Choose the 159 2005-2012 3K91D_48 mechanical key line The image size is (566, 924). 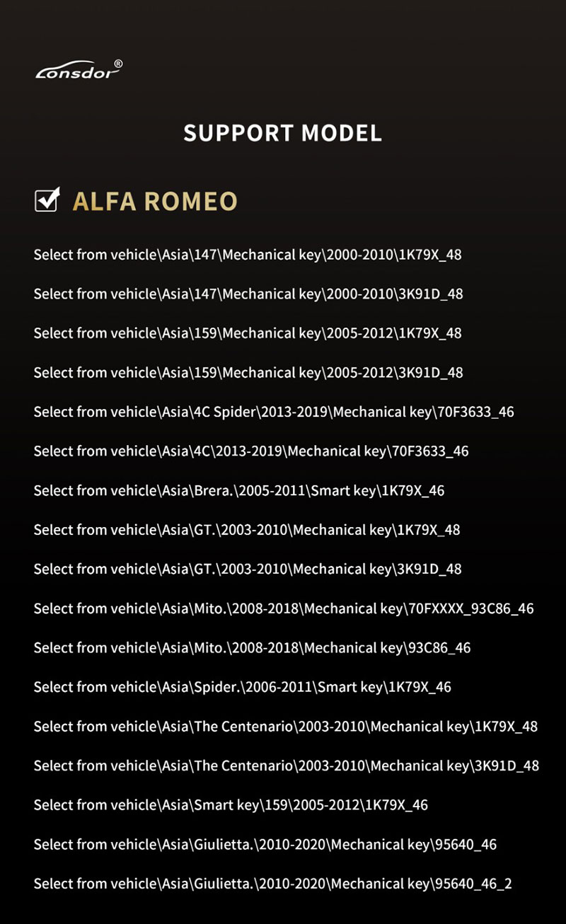[248, 372]
